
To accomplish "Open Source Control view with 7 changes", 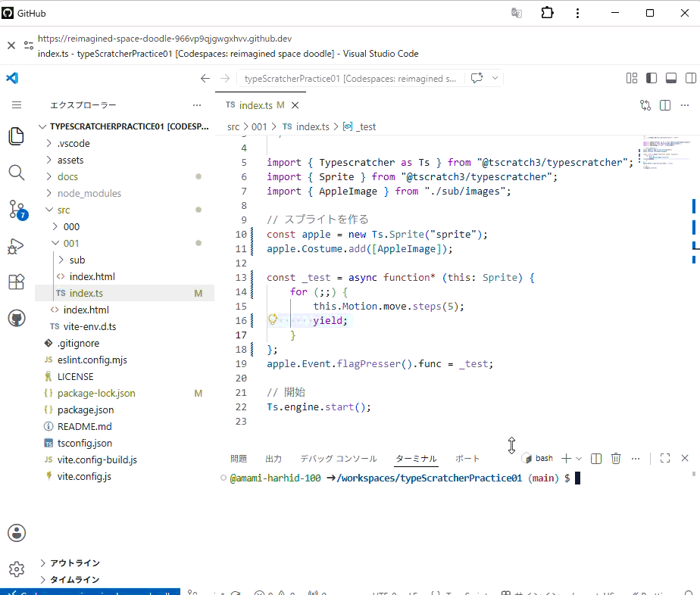I will (18, 209).
